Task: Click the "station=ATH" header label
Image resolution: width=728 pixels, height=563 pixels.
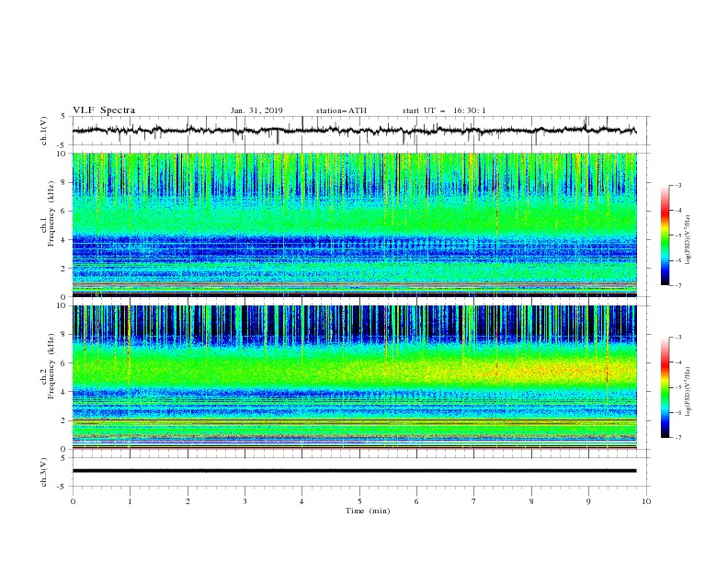Action: pos(341,110)
